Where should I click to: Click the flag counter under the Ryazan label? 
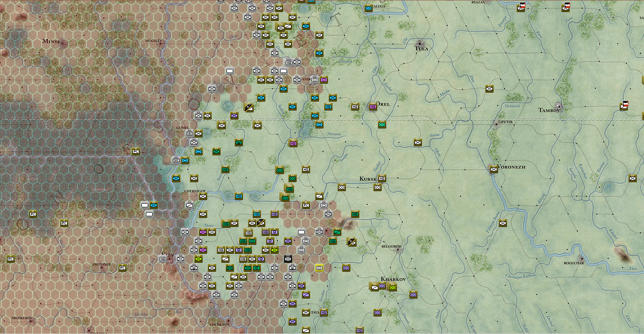pyautogui.click(x=521, y=7)
